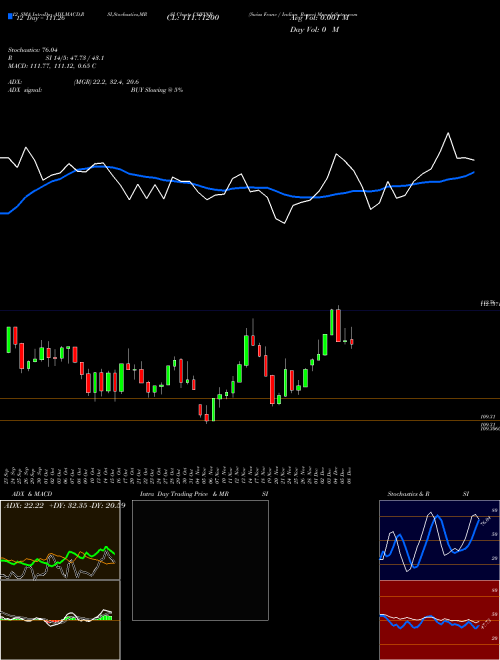500x660 pixels.
Task: Select the 'Stochastics: 76.04' line
Action: click(33, 50)
